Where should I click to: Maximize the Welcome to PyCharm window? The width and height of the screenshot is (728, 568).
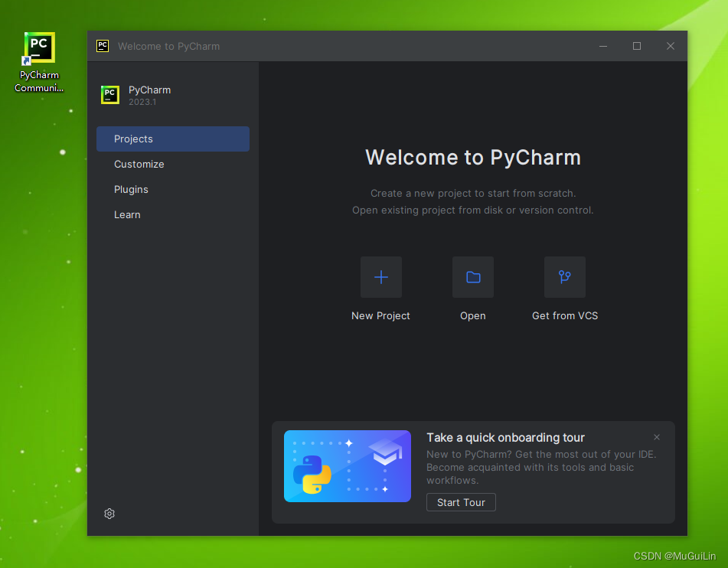tap(637, 46)
